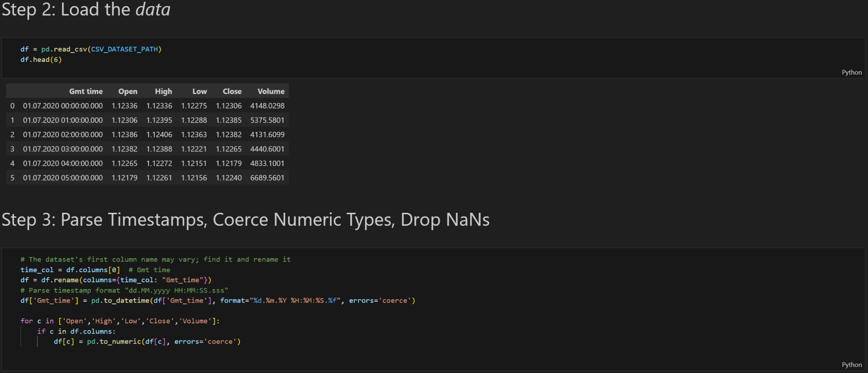Viewport: 868px width, 373px height.
Task: Click the 'Step 3: Parse Timestamps' heading
Action: (245, 220)
